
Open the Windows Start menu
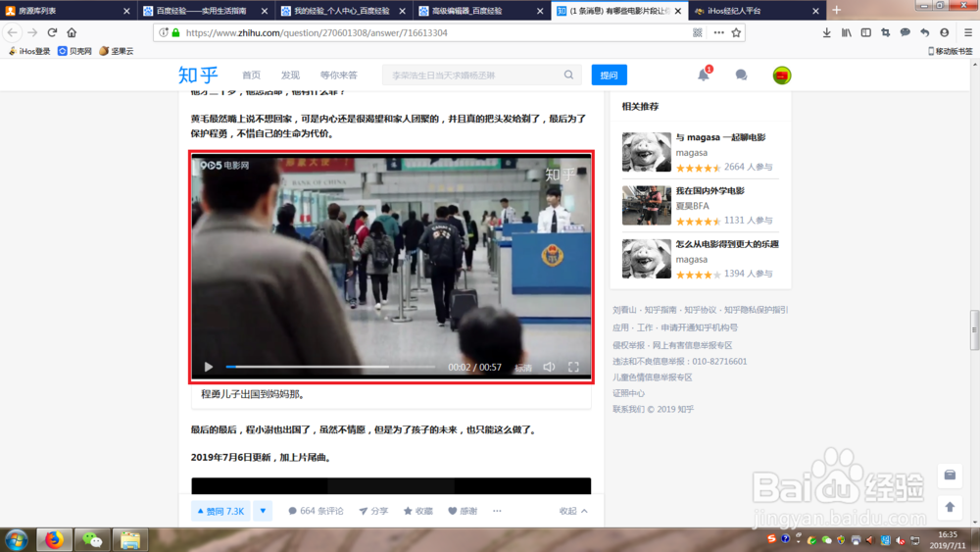pyautogui.click(x=17, y=539)
